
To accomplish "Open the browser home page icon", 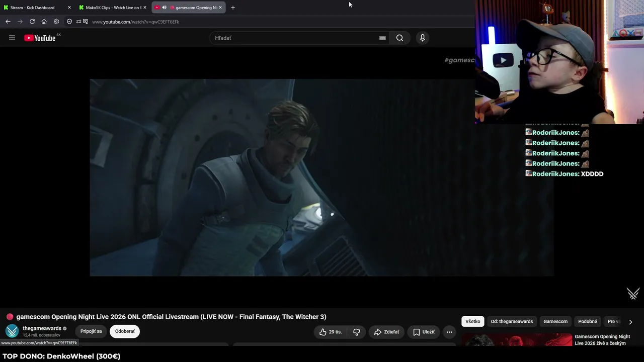I will click(x=44, y=22).
